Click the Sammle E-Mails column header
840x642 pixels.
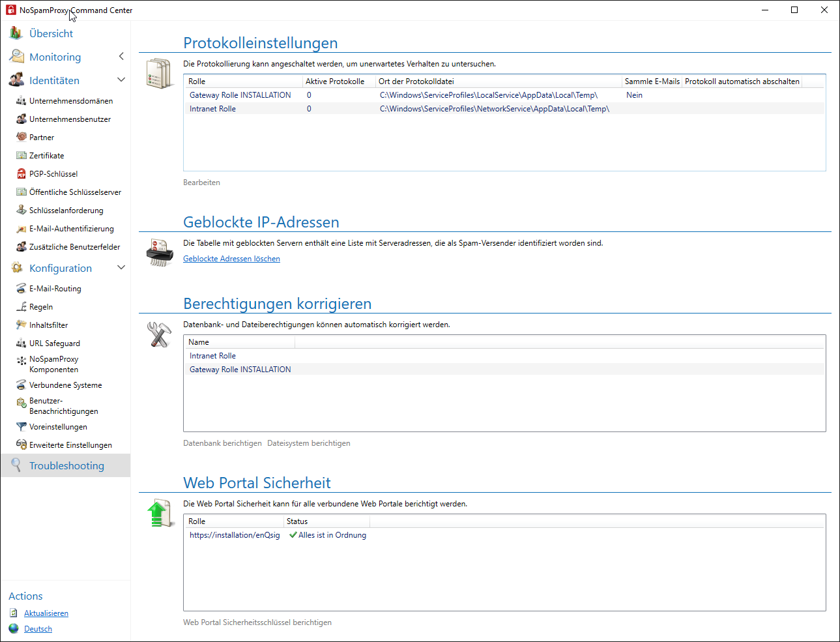tap(652, 81)
